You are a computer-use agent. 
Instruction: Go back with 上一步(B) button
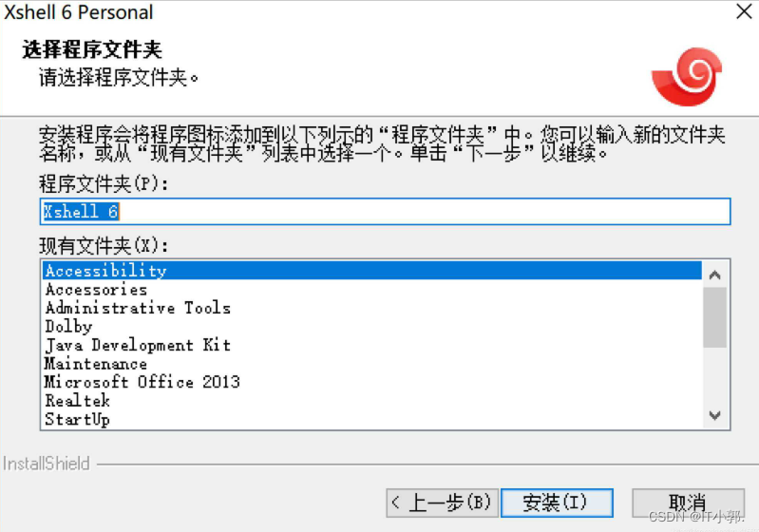442,503
